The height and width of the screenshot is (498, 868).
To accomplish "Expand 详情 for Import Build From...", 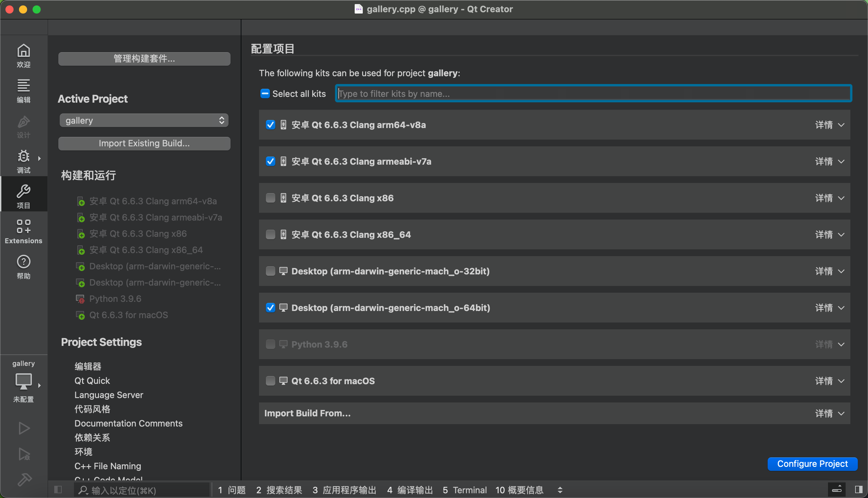I will [x=830, y=414].
